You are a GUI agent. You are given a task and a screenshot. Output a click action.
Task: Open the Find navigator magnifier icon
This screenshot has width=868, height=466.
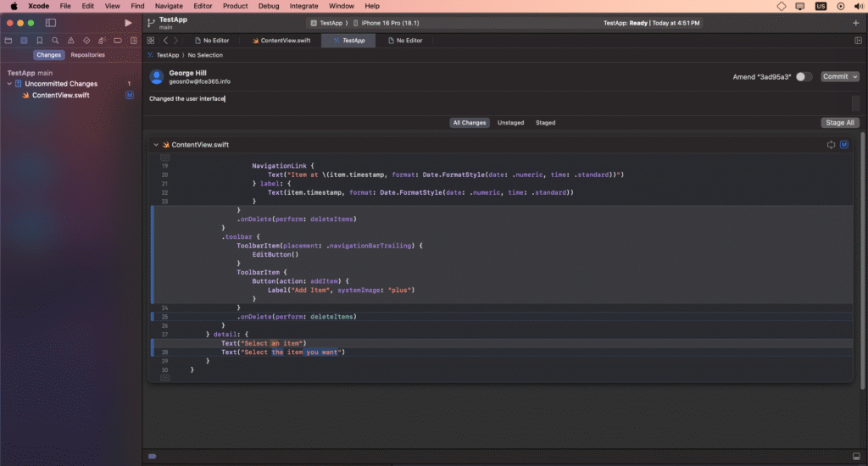pyautogui.click(x=55, y=41)
